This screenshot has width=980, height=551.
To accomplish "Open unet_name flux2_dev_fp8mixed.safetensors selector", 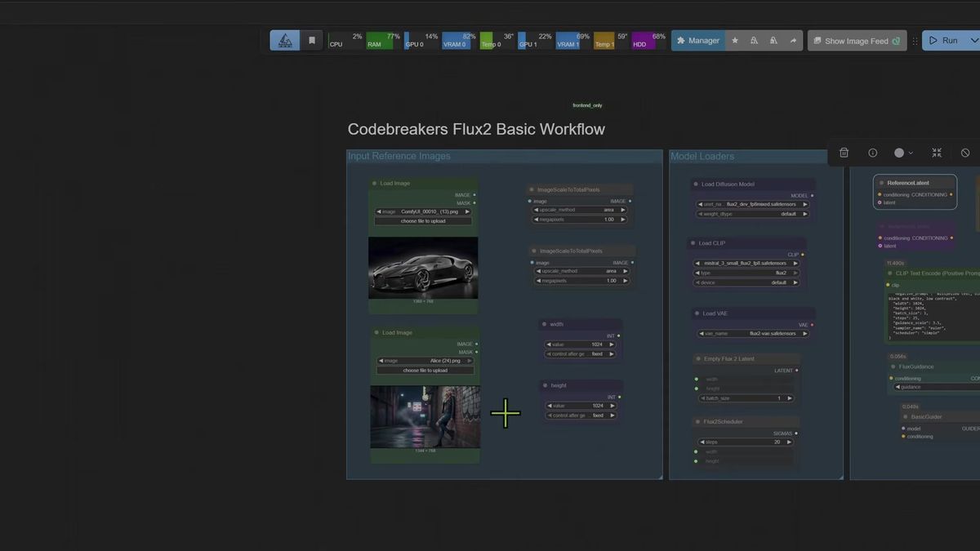I will point(753,204).
